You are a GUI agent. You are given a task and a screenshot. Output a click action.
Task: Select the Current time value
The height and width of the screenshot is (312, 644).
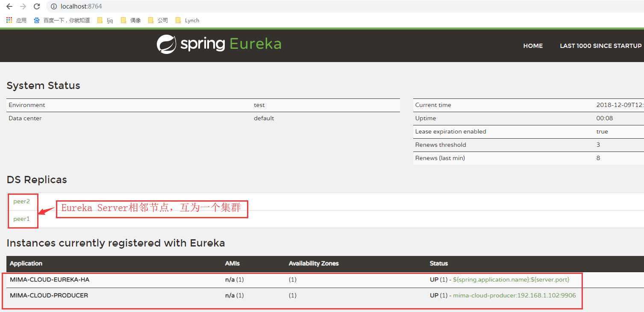[620, 105]
